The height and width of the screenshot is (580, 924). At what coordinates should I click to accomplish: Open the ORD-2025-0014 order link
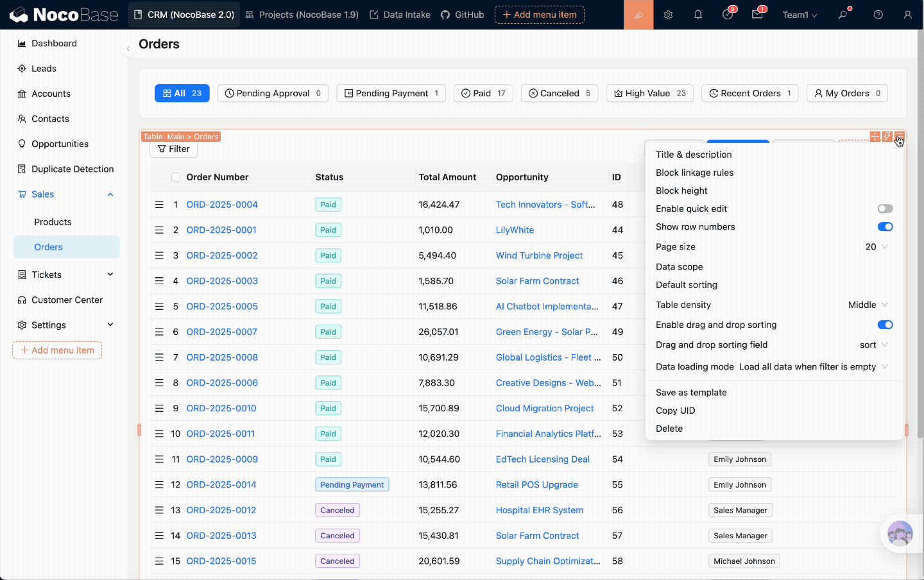(x=221, y=484)
